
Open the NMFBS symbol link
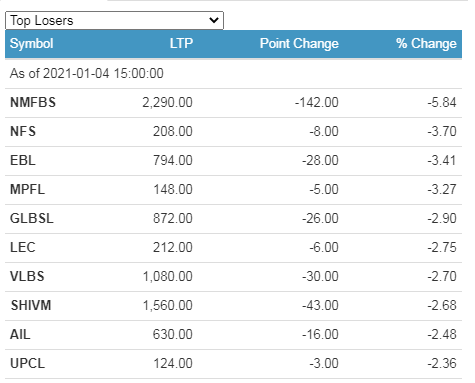tap(33, 102)
